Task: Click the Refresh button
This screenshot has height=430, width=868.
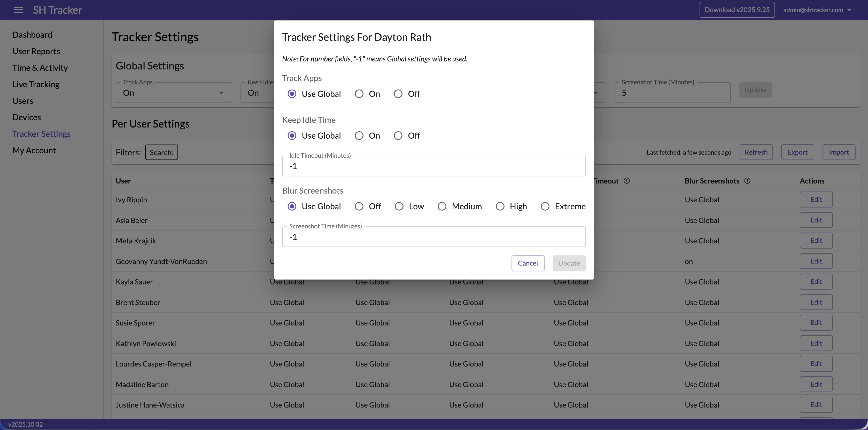Action: tap(756, 152)
